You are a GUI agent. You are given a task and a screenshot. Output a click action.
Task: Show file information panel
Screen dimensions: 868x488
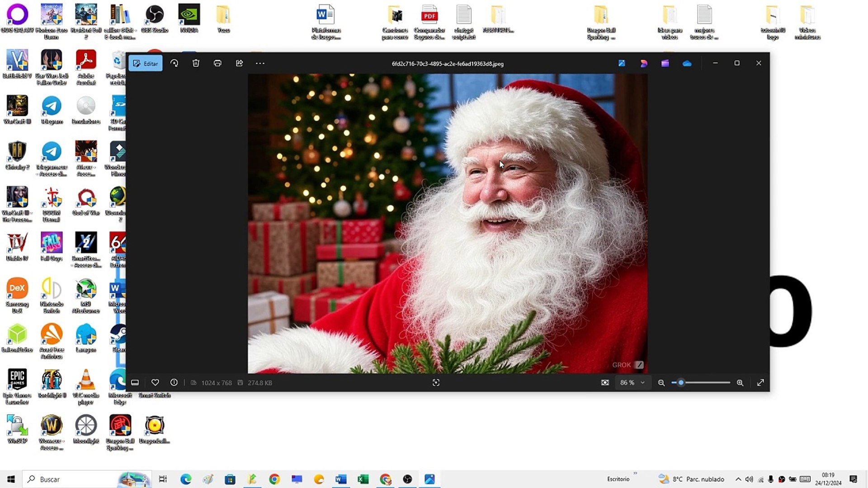[174, 383]
